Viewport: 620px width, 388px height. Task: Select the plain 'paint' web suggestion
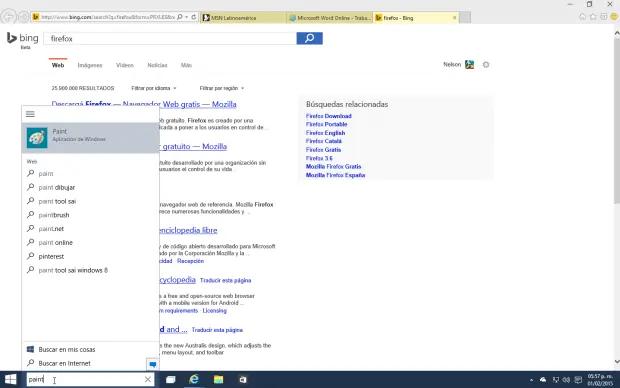[46, 174]
